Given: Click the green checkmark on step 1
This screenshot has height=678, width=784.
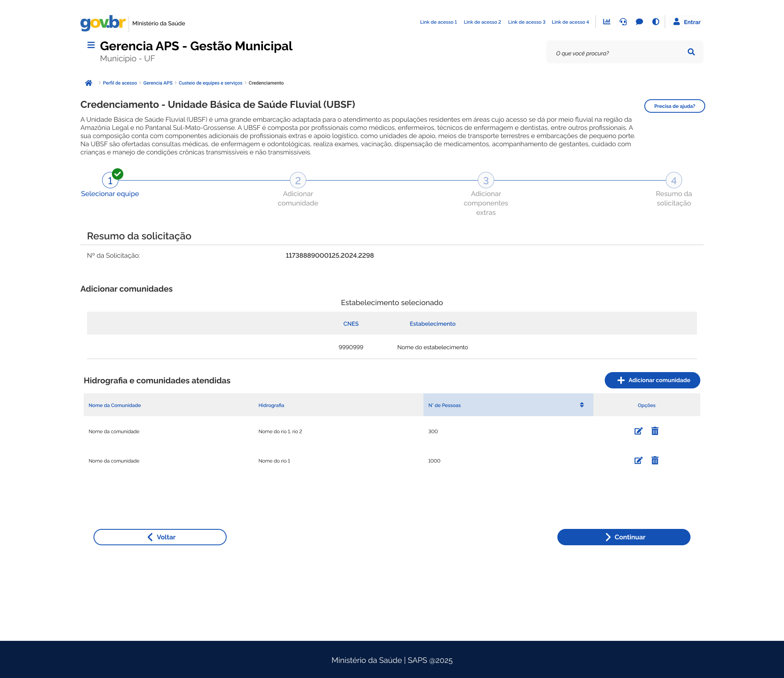Looking at the screenshot, I should pos(118,174).
